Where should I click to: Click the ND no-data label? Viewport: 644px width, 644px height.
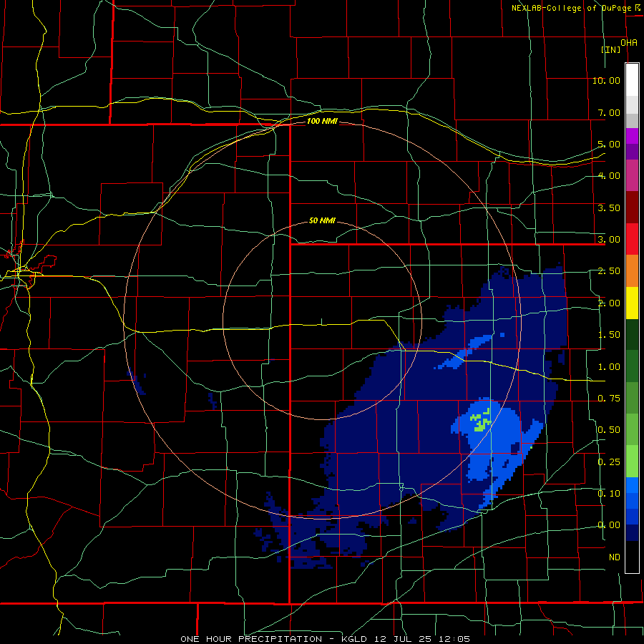(615, 557)
